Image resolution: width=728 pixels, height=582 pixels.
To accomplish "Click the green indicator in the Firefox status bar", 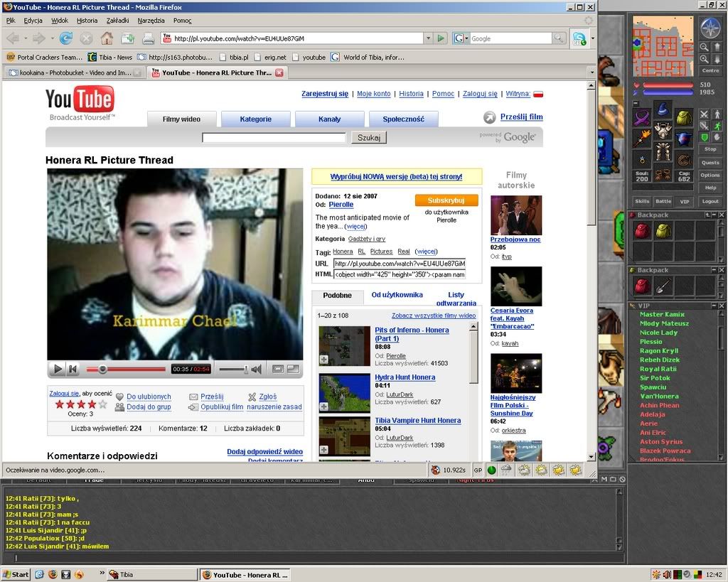I will 491,470.
